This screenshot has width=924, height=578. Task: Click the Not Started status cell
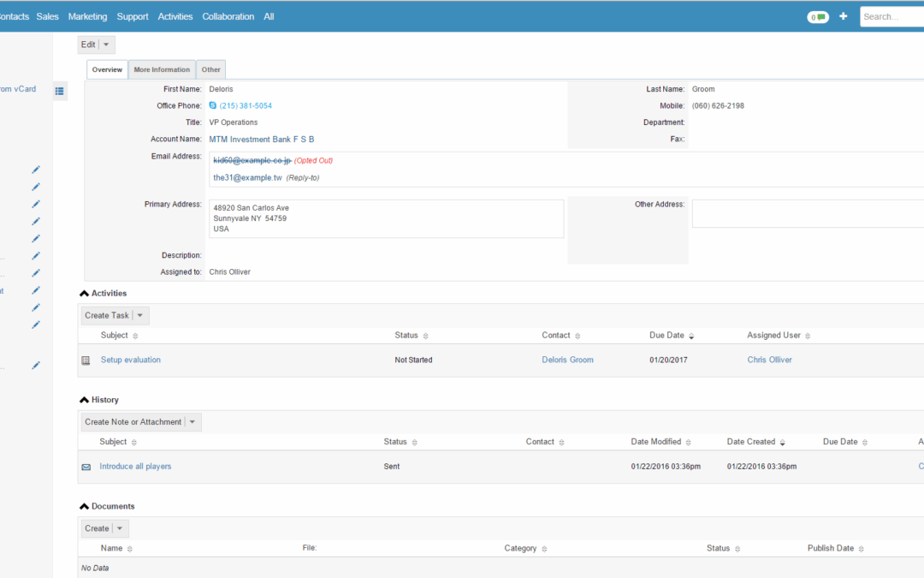[x=414, y=360]
